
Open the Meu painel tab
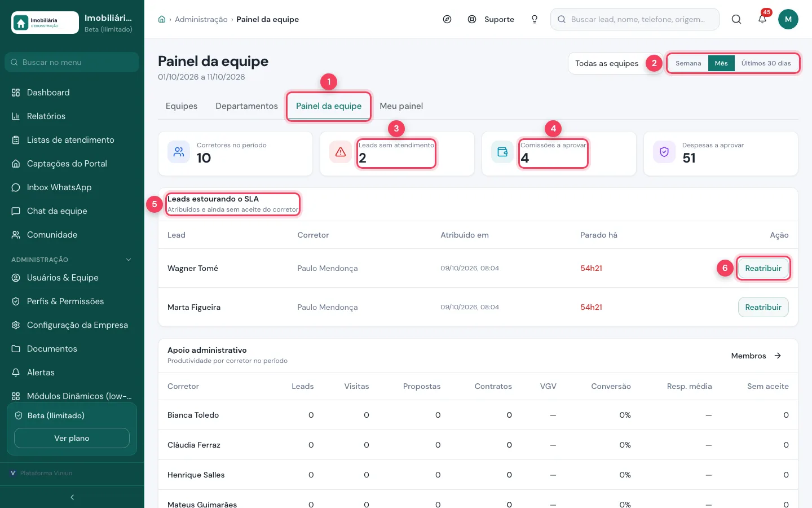401,106
